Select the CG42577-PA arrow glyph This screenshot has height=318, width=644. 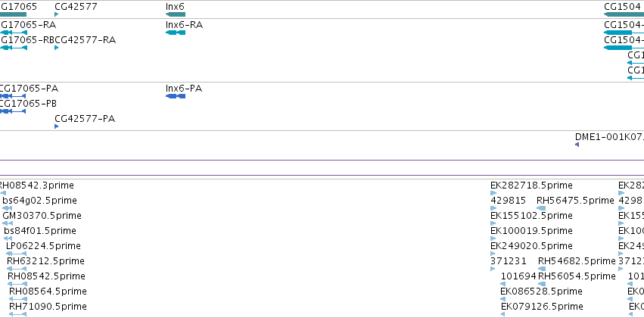point(56,126)
